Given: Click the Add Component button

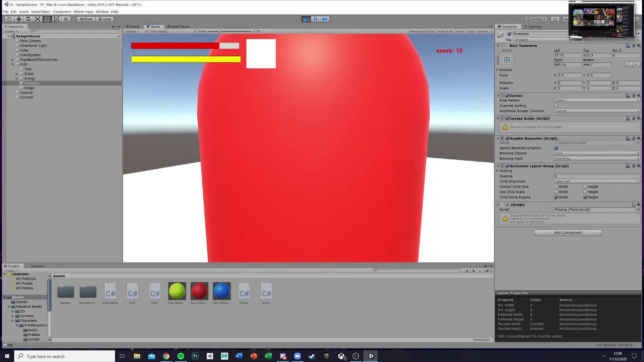Looking at the screenshot, I should pyautogui.click(x=568, y=232).
